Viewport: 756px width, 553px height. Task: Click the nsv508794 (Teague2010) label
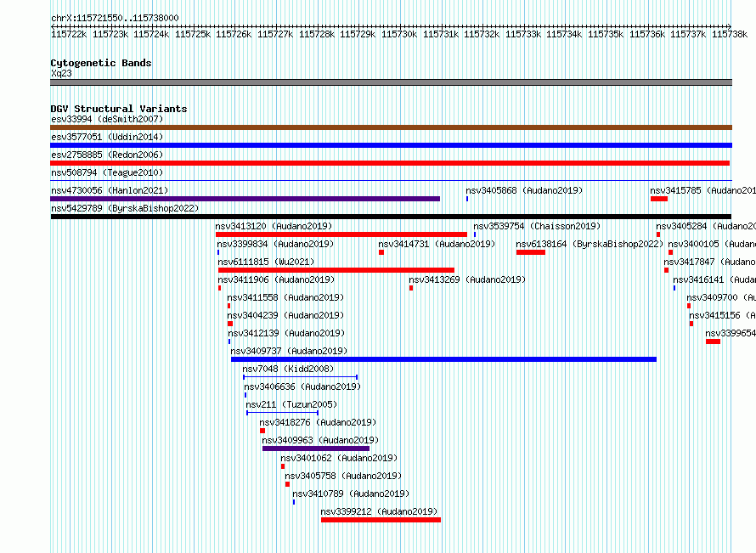(x=107, y=172)
